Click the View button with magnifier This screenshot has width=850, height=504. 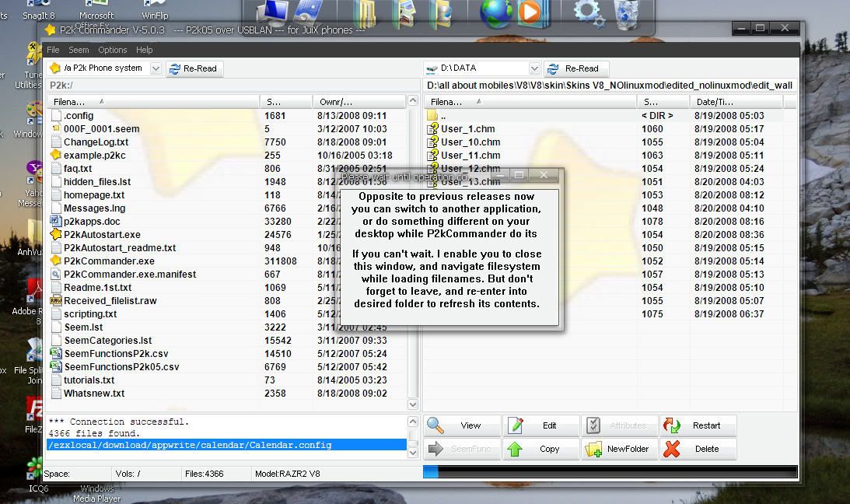tap(462, 425)
